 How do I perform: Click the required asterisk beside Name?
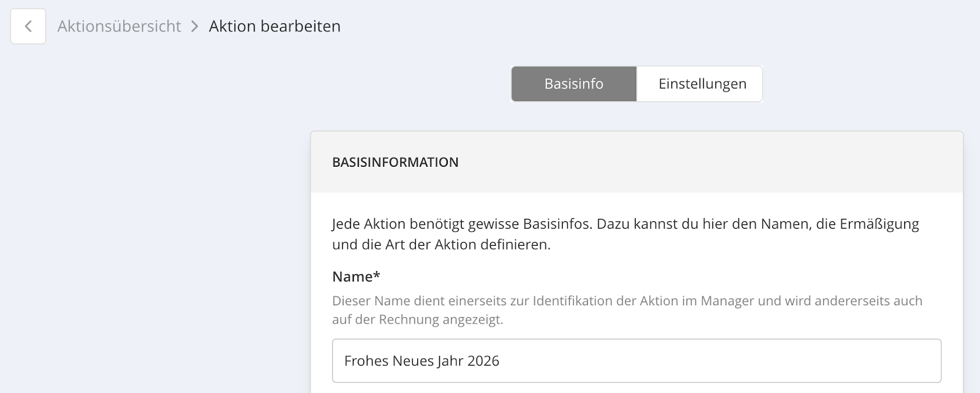pos(377,275)
